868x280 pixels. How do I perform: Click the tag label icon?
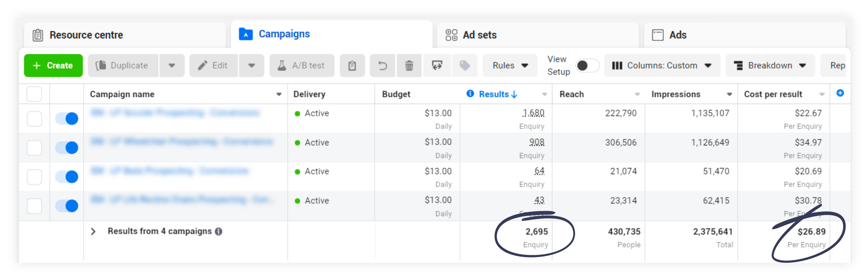click(x=465, y=66)
